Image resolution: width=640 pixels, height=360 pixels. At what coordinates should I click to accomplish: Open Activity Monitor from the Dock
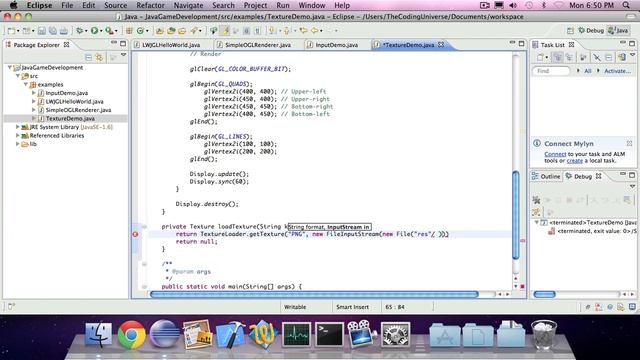coord(296,334)
